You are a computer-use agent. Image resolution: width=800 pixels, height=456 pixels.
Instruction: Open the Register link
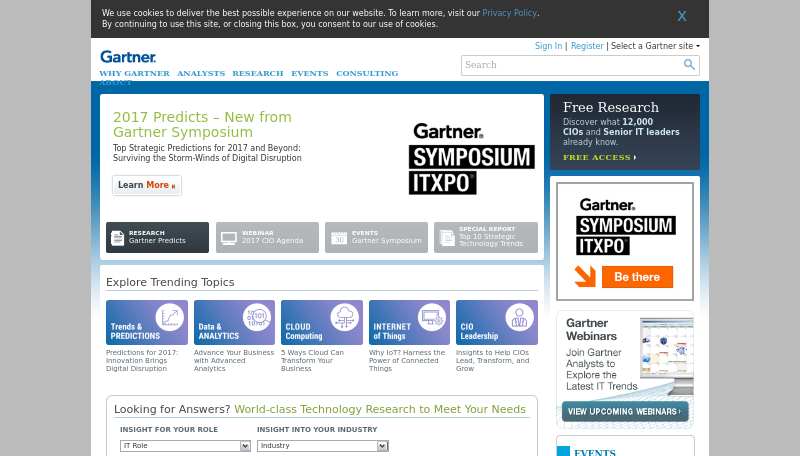point(587,46)
